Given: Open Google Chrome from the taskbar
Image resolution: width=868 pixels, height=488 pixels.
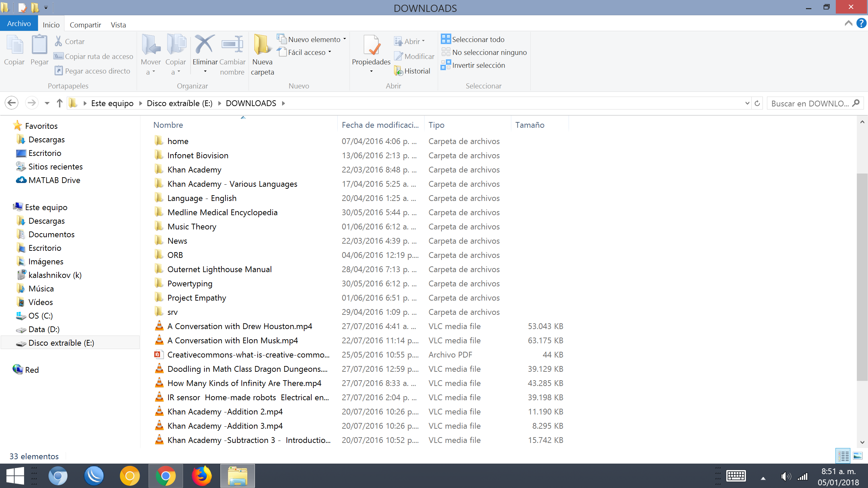Looking at the screenshot, I should [165, 476].
